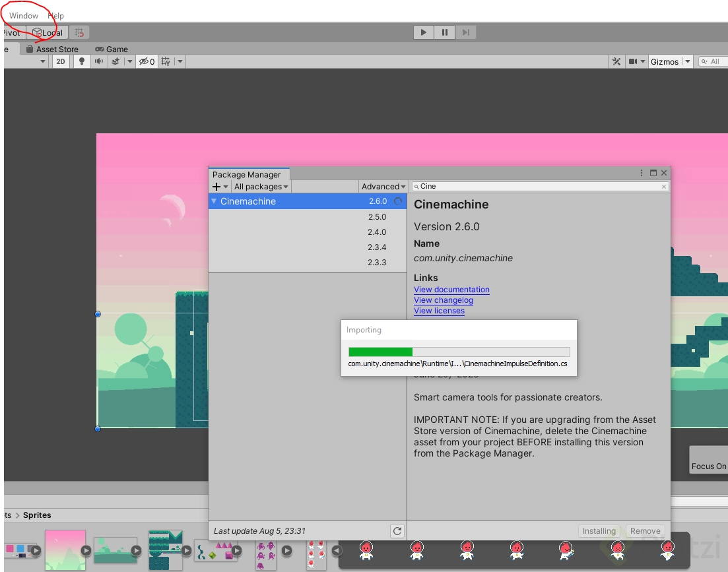This screenshot has height=572, width=728.
Task: Select the pink sky background sprite thumbnail
Action: click(65, 550)
